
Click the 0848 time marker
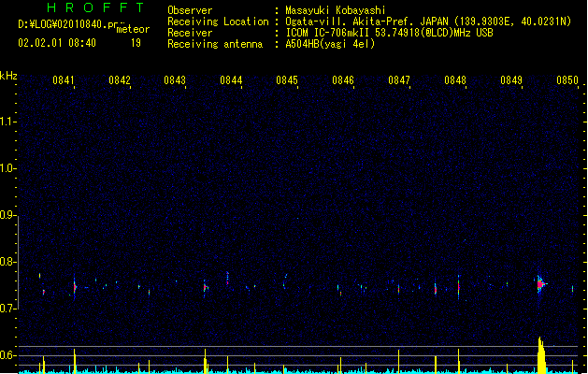click(455, 80)
